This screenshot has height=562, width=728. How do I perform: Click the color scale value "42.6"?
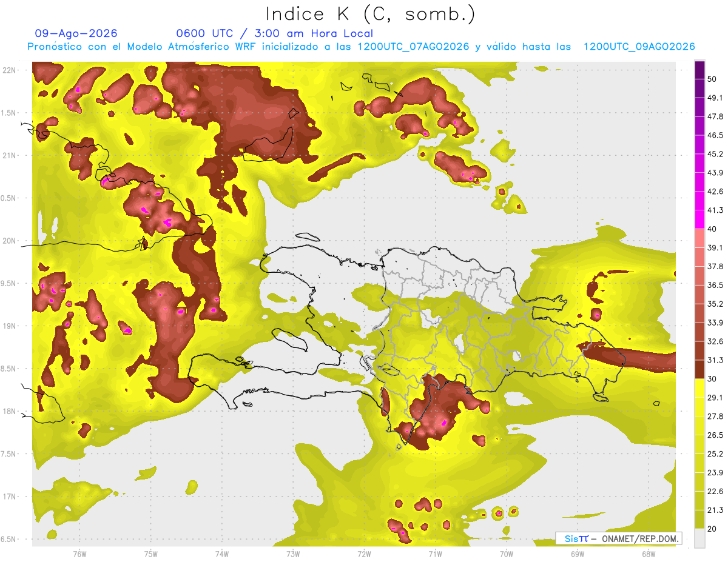click(x=715, y=192)
